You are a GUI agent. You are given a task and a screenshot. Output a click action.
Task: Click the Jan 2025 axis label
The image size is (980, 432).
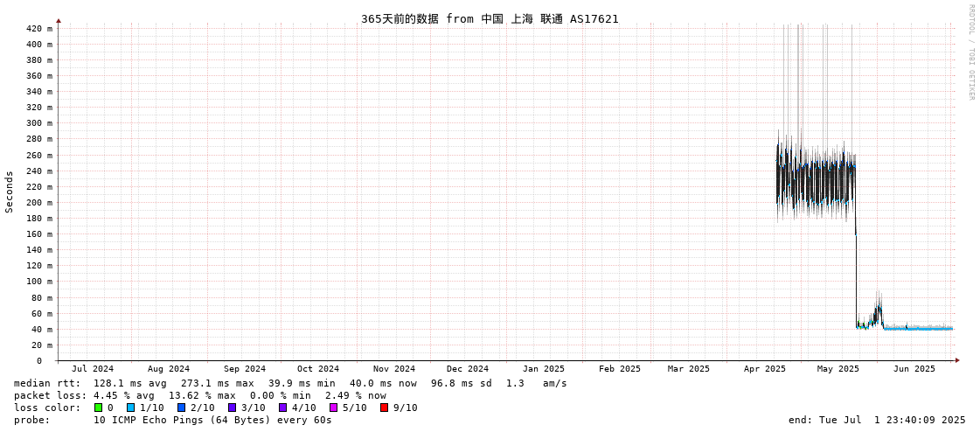coord(544,369)
